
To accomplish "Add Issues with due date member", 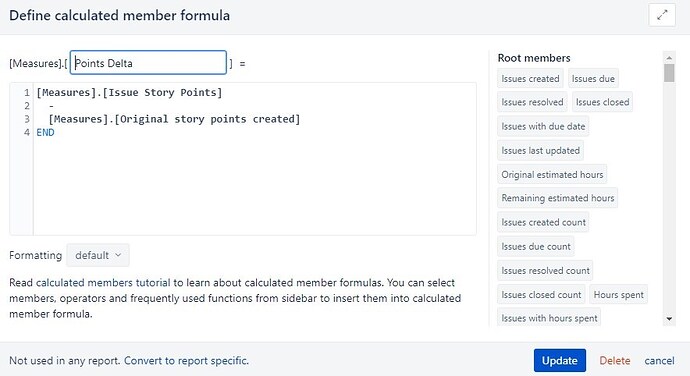I will click(543, 126).
